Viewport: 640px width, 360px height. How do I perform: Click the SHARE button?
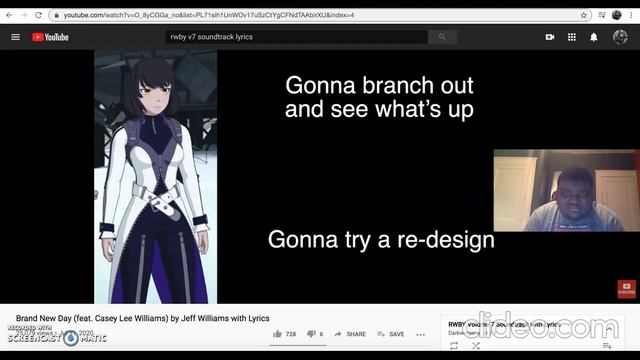[350, 334]
